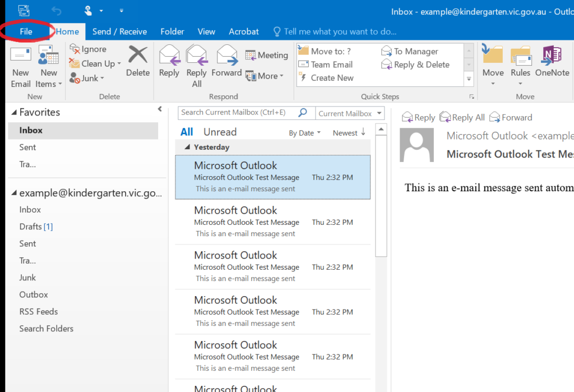Switch to the Acrobat tab
The width and height of the screenshot is (574, 392).
[x=243, y=31]
